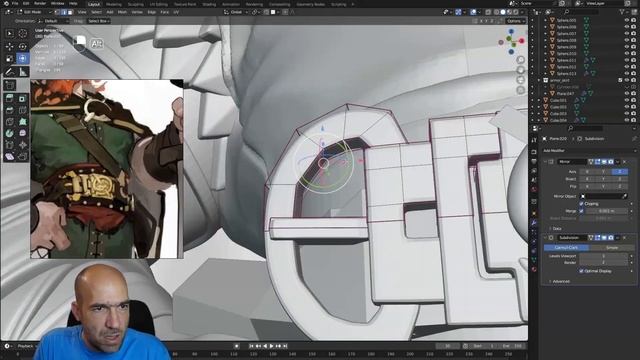Click viewport zoom magnifier gizmo button

(520, 60)
